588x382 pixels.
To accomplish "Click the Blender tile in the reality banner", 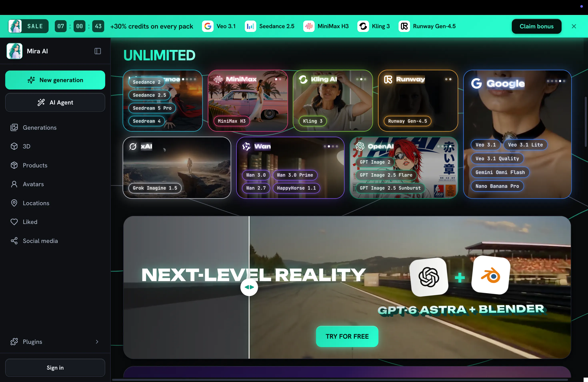I will (x=491, y=275).
